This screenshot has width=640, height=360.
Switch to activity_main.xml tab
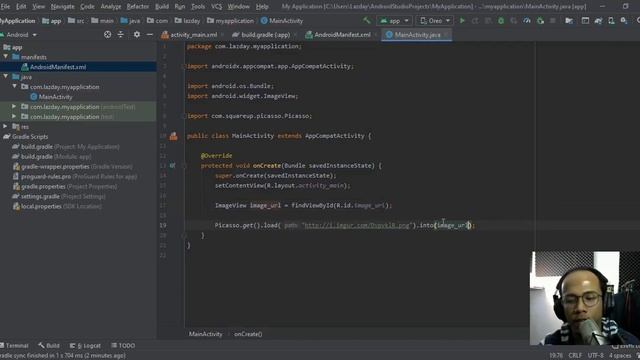click(193, 35)
